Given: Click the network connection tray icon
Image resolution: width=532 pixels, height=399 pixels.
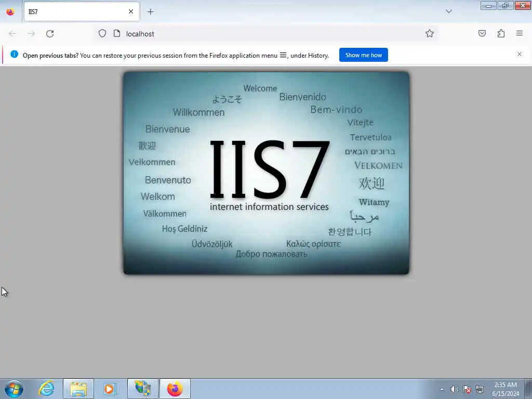Looking at the screenshot, I should [480, 390].
